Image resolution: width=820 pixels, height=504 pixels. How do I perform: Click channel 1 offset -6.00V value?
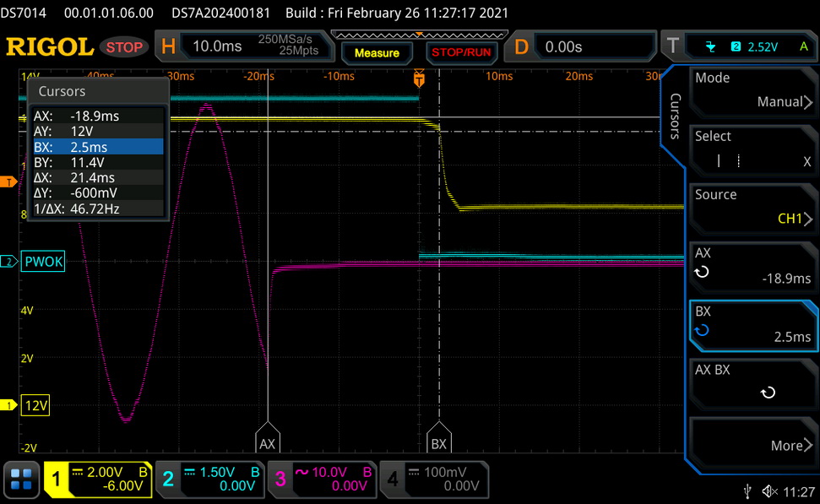point(122,486)
